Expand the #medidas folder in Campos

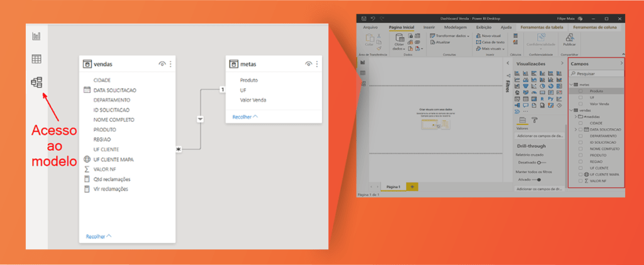pyautogui.click(x=575, y=117)
